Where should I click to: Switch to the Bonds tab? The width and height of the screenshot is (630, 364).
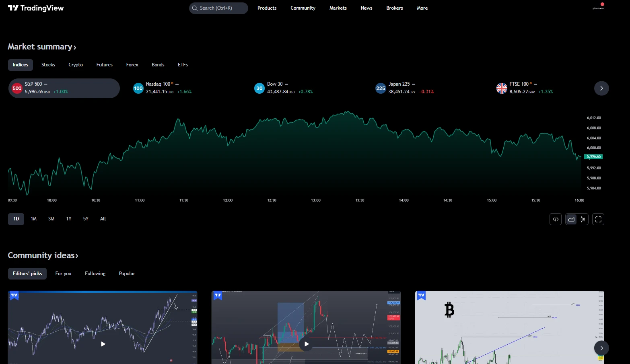coord(158,65)
